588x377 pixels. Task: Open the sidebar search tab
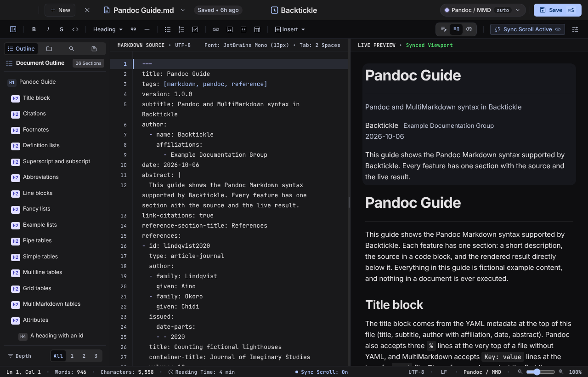pos(72,49)
